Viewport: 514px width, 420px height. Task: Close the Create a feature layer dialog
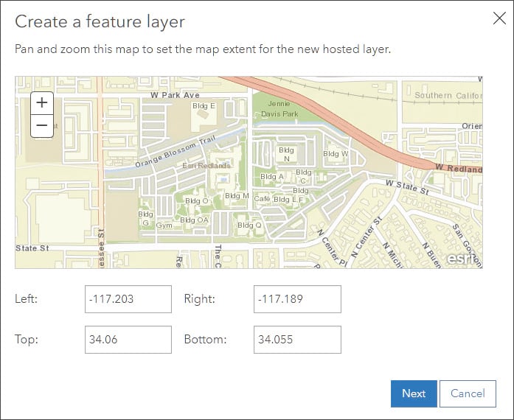tap(499, 19)
